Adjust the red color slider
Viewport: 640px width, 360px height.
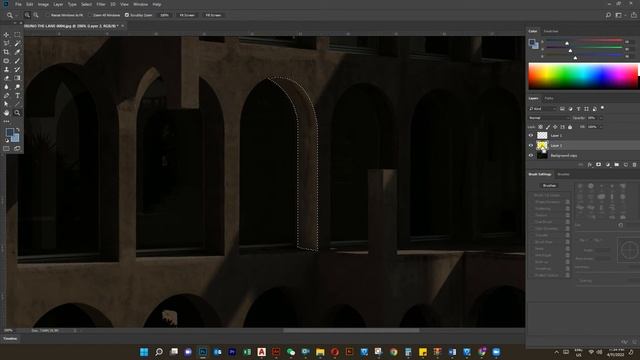[567, 43]
